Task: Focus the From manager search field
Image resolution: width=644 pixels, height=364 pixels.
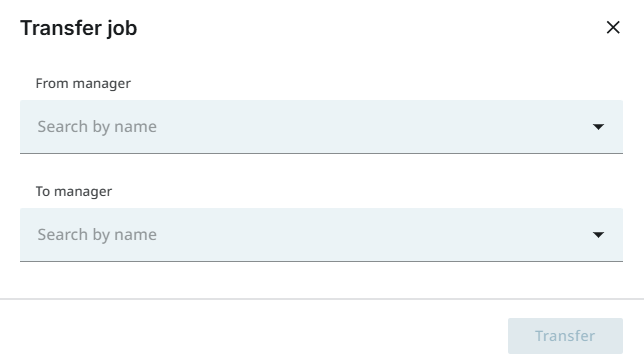Action: point(321,127)
